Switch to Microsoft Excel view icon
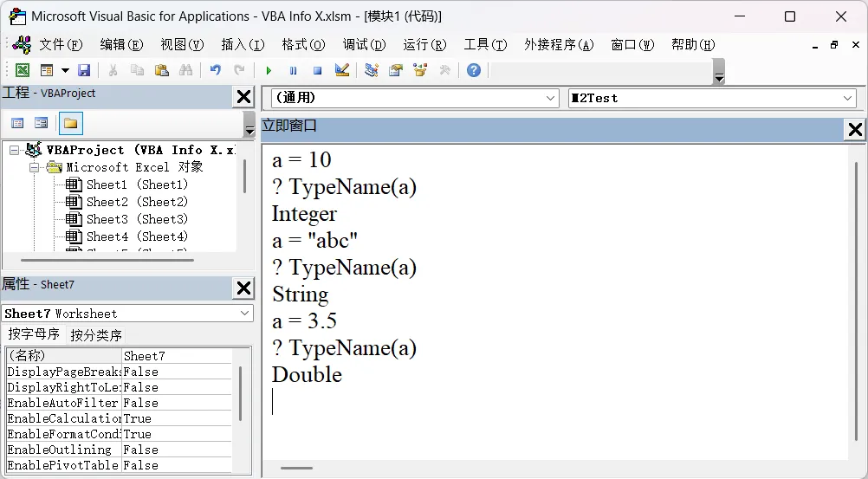The image size is (868, 479). 23,70
